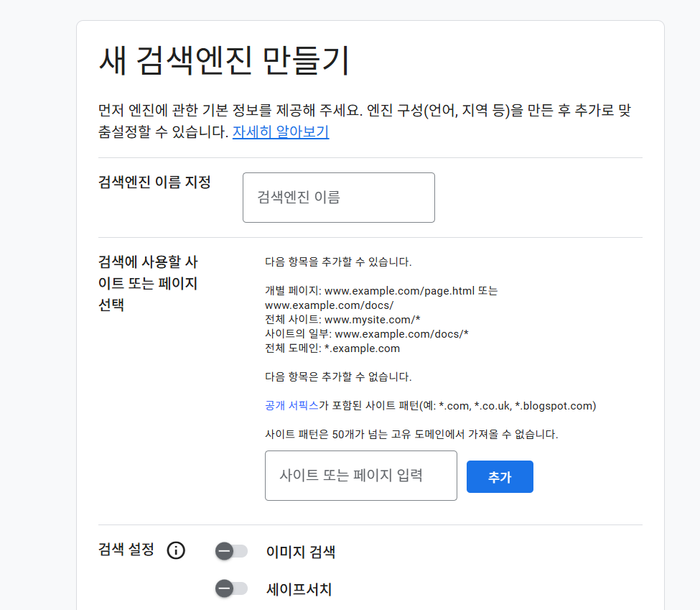Screen dimensions: 700x610
Task: Focus the 검색엔진 이름 text field
Action: 339,198
